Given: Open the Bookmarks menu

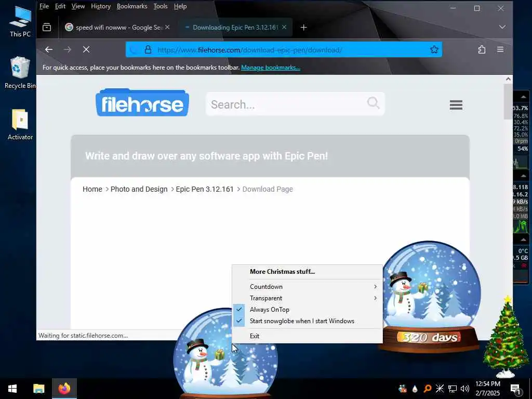Looking at the screenshot, I should [x=132, y=6].
